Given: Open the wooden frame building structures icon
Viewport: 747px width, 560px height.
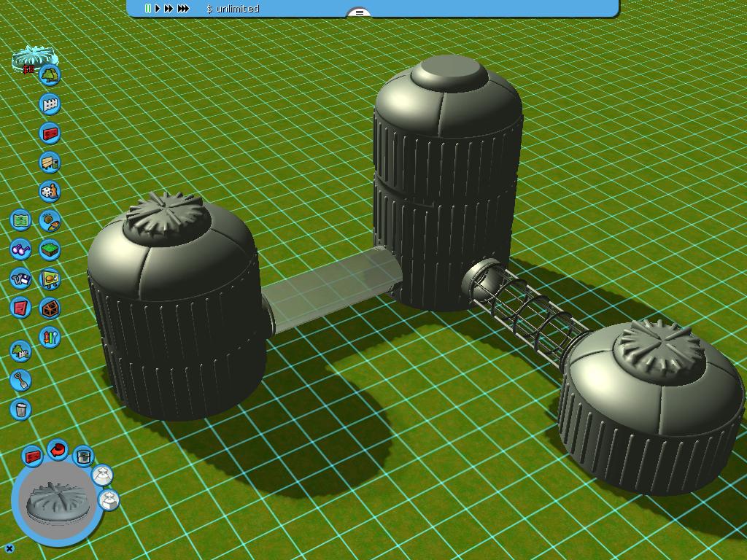Looking at the screenshot, I should (50, 308).
